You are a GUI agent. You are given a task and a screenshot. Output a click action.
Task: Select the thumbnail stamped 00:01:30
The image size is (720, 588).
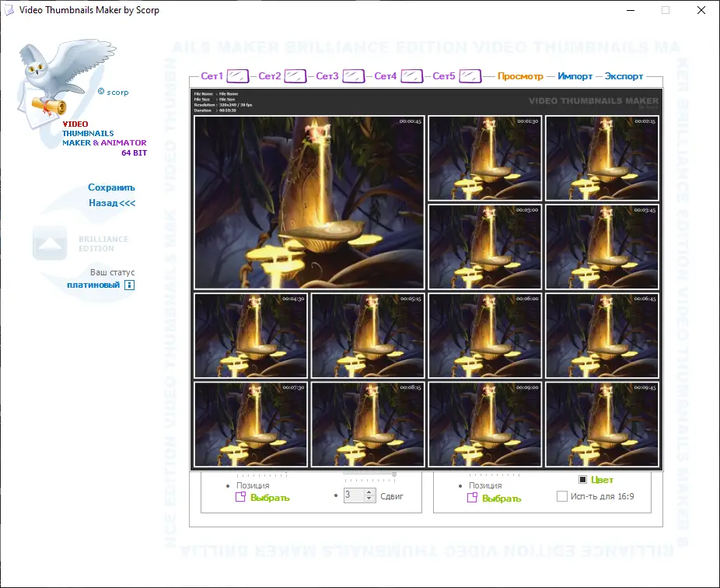[x=485, y=158]
